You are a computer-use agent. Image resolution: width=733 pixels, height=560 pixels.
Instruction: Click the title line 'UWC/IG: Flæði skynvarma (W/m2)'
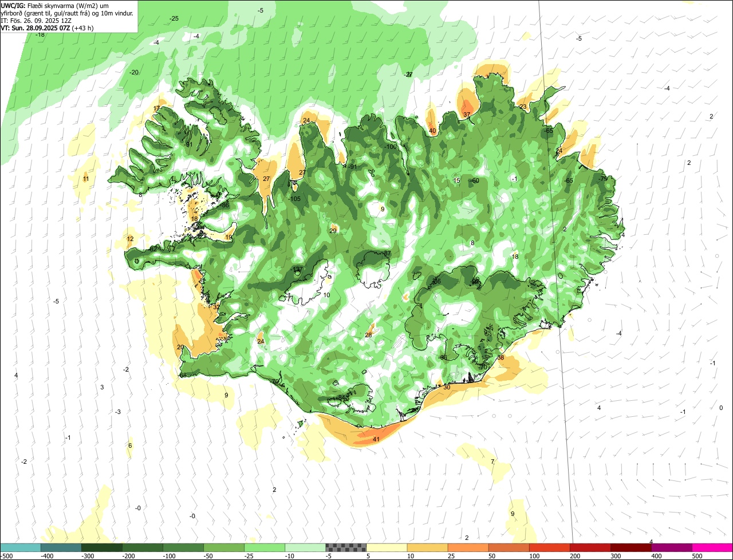click(54, 5)
